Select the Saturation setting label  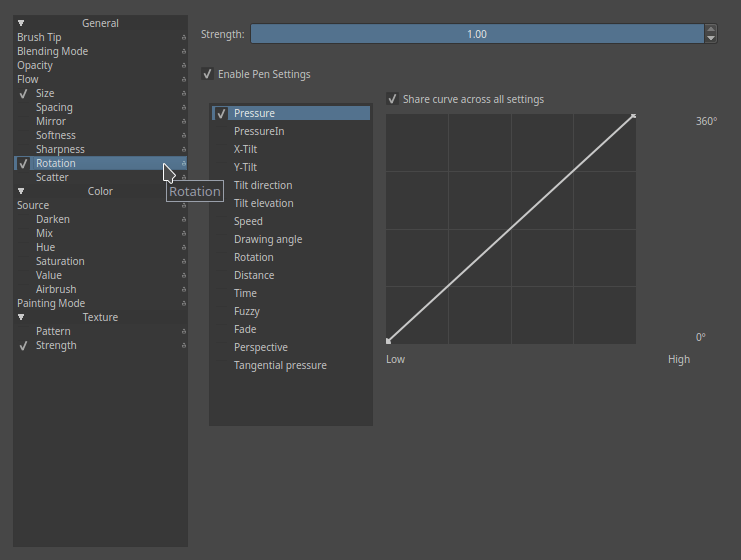tap(60, 261)
